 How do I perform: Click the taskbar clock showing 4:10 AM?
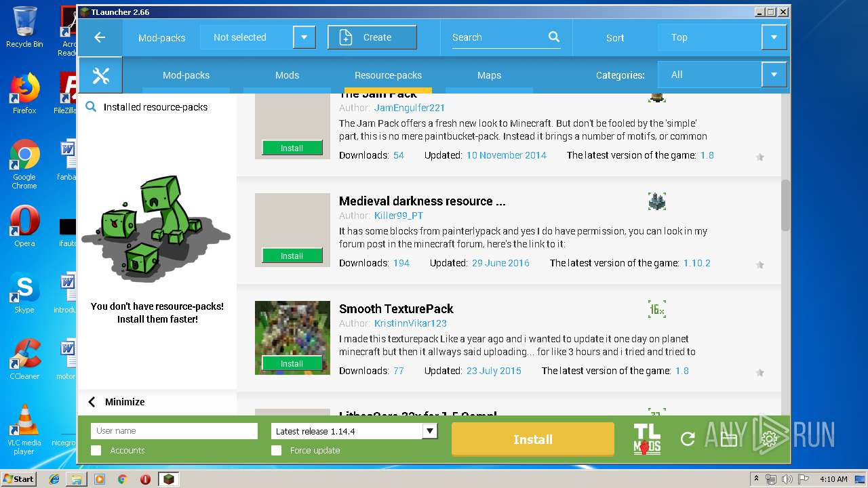833,479
